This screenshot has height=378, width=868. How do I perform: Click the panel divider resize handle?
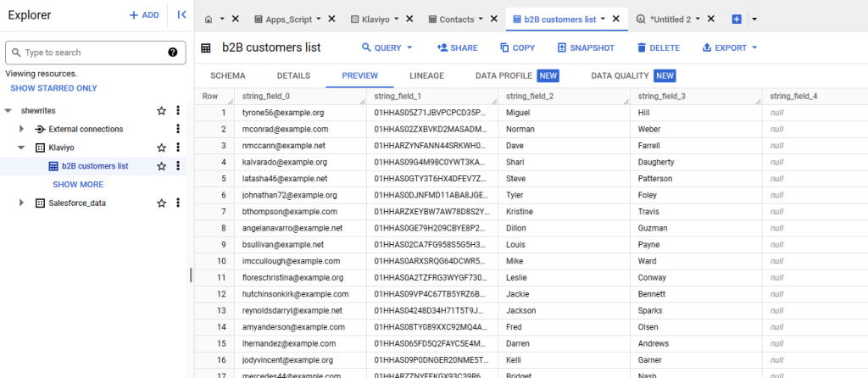191,275
